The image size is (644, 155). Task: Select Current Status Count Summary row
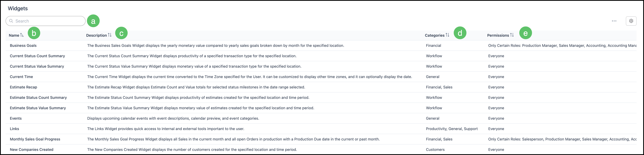[321, 56]
